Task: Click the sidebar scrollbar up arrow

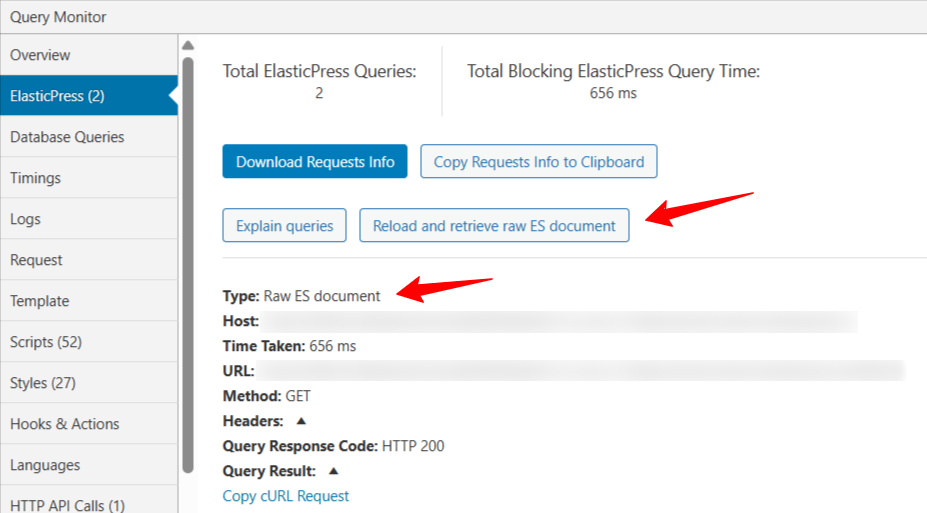Action: pos(187,45)
